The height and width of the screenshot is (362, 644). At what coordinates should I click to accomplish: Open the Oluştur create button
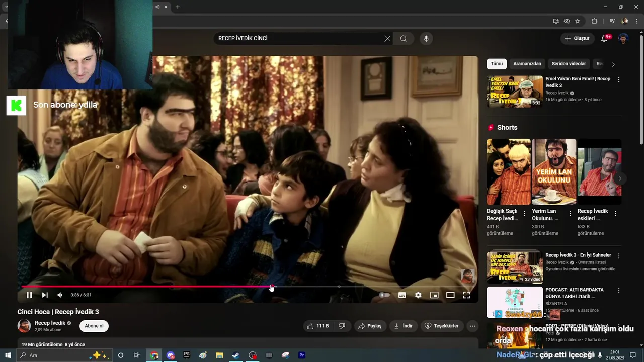coord(577,39)
